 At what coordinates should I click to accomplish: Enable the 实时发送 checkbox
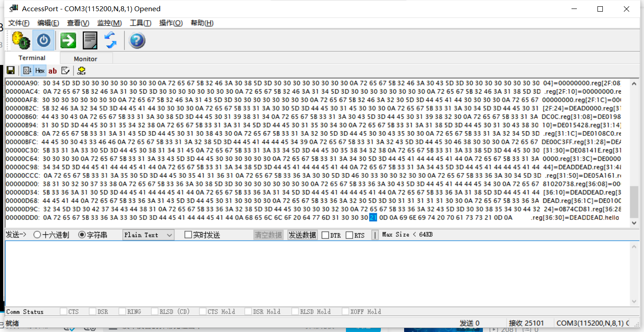(188, 235)
